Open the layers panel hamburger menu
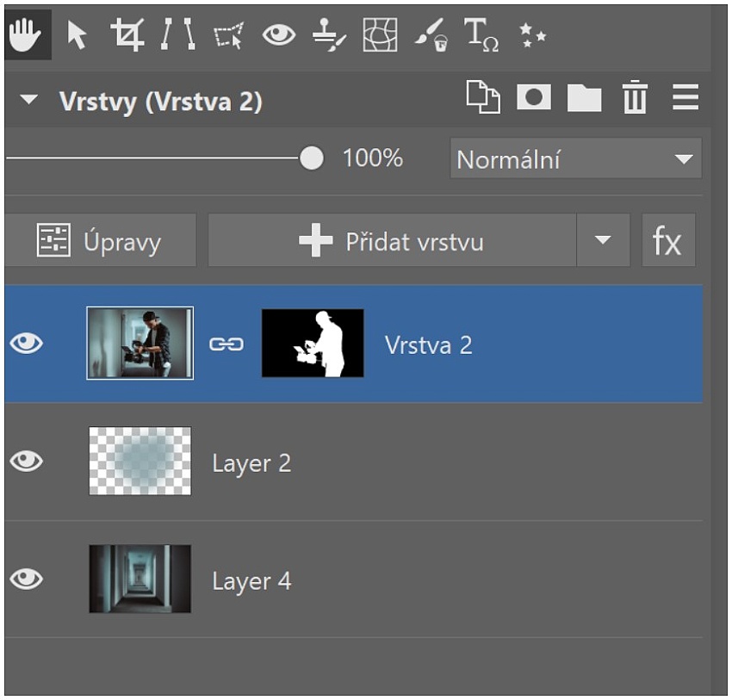 [x=685, y=97]
